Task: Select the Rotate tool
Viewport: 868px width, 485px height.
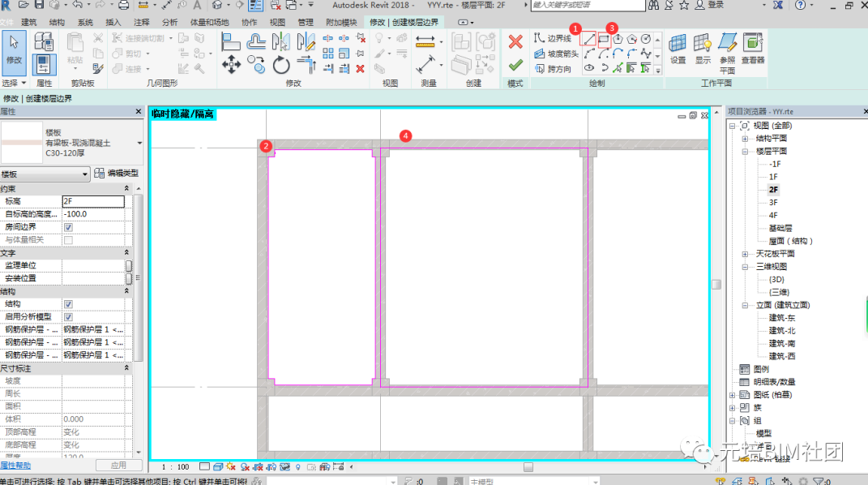Action: [281, 66]
